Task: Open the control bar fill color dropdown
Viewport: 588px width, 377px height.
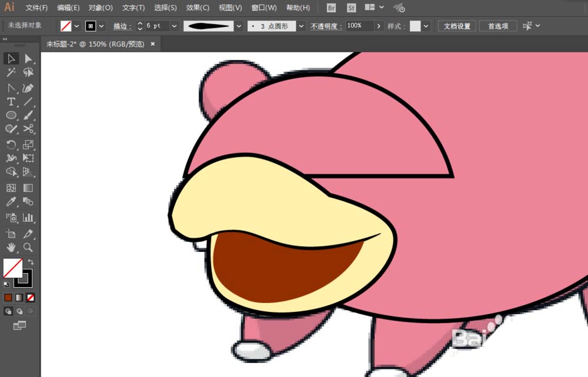Action: coord(76,26)
